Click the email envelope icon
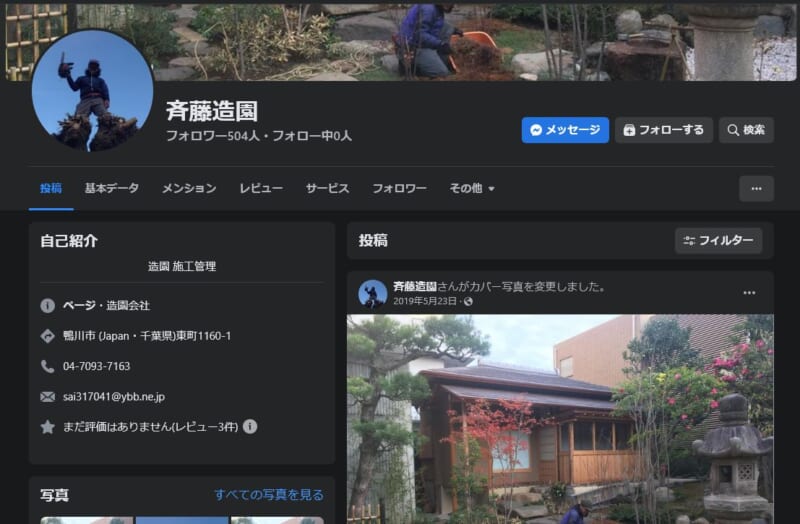800x524 pixels. pyautogui.click(x=47, y=396)
